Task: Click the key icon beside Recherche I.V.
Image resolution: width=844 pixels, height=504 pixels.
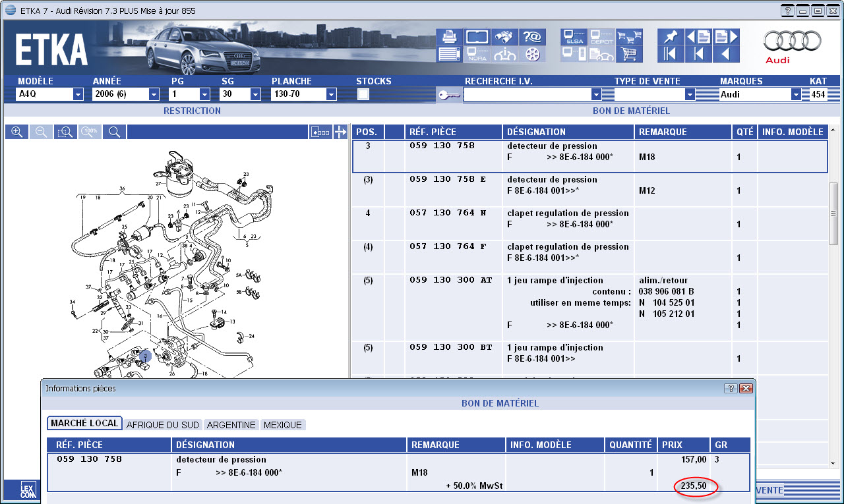Action: pos(449,95)
